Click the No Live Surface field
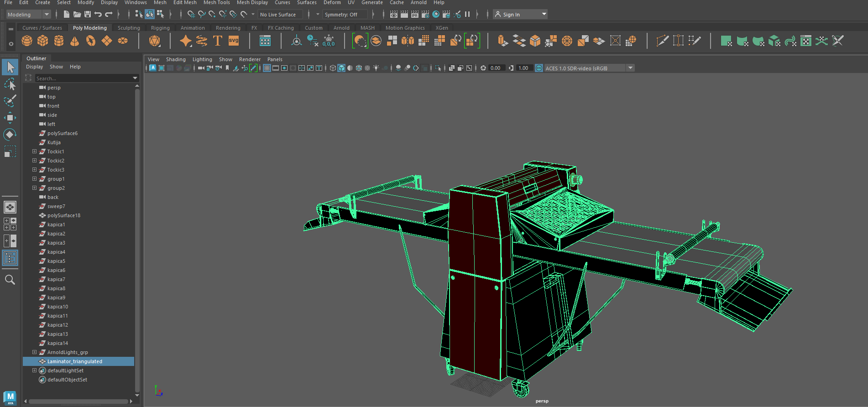 click(x=280, y=15)
